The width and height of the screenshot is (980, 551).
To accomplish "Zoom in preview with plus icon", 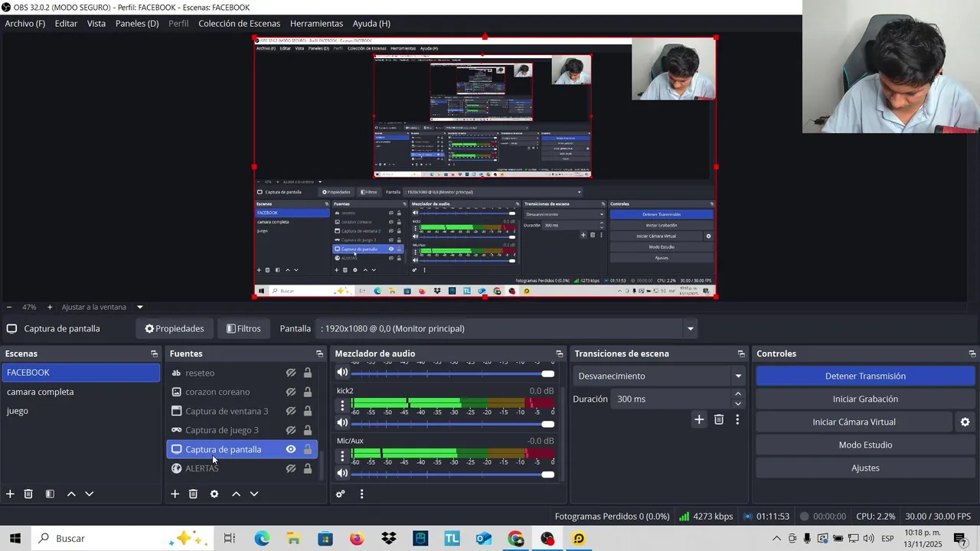I will point(50,307).
